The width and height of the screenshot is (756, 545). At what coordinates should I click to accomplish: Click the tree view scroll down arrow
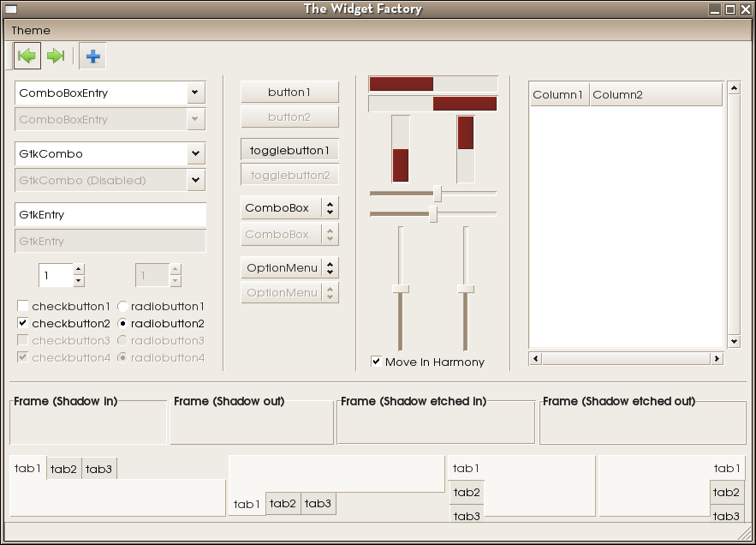click(x=734, y=341)
